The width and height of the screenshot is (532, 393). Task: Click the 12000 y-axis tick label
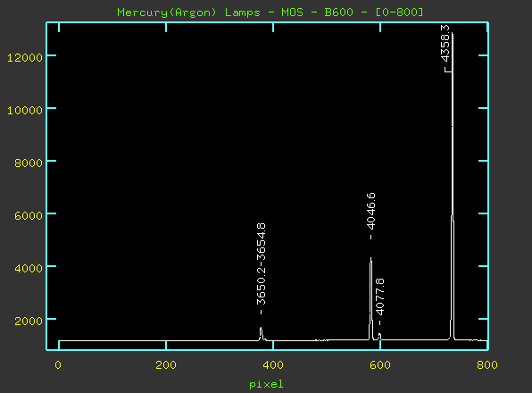coord(25,57)
